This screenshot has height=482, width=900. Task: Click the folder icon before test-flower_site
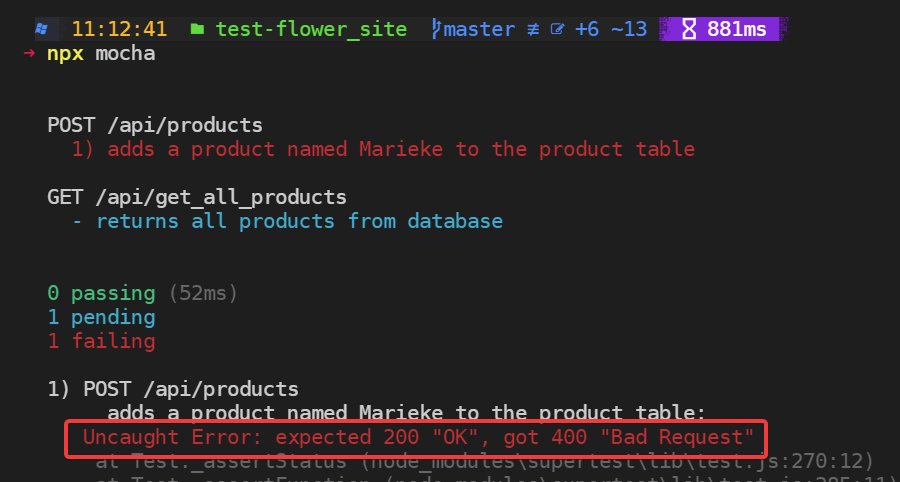point(197,29)
